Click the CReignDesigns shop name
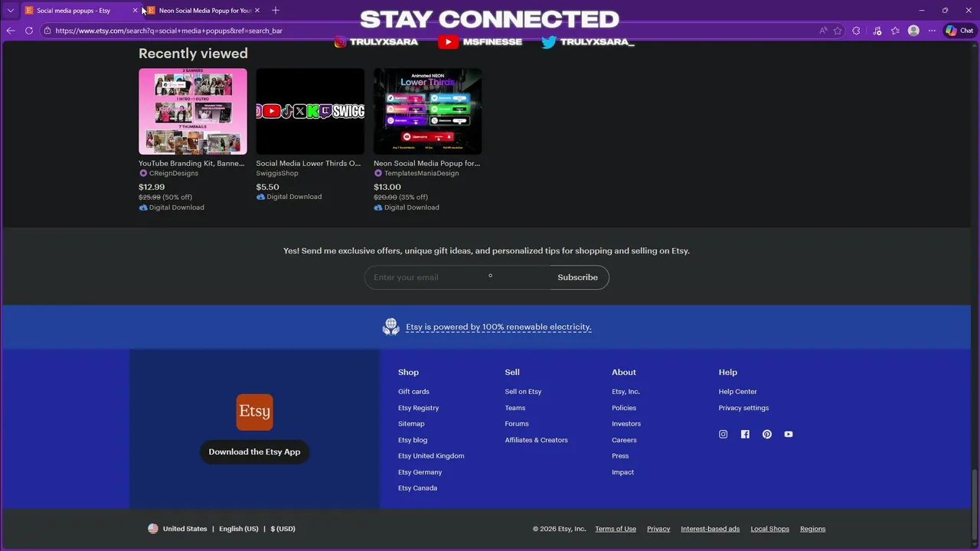 click(x=173, y=174)
